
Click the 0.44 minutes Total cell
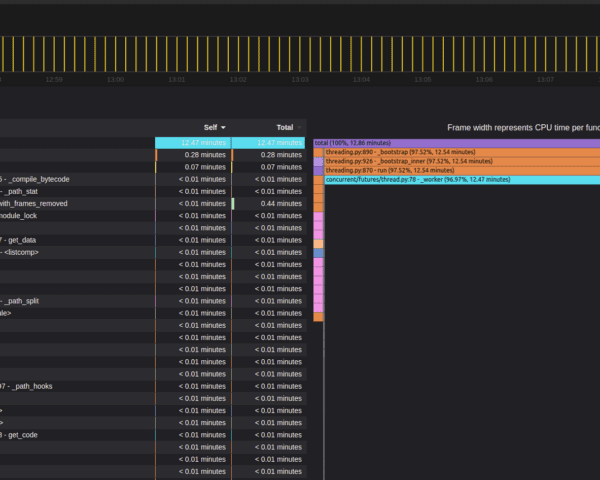pos(280,203)
